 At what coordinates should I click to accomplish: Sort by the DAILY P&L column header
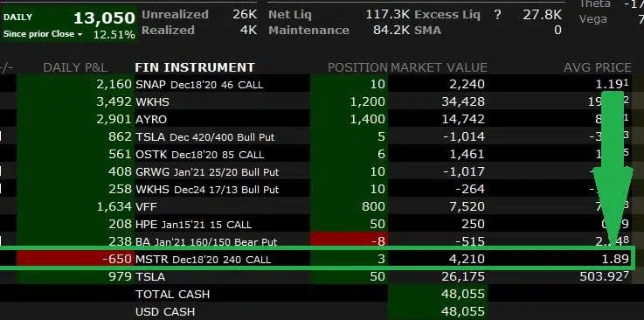pyautogui.click(x=75, y=67)
